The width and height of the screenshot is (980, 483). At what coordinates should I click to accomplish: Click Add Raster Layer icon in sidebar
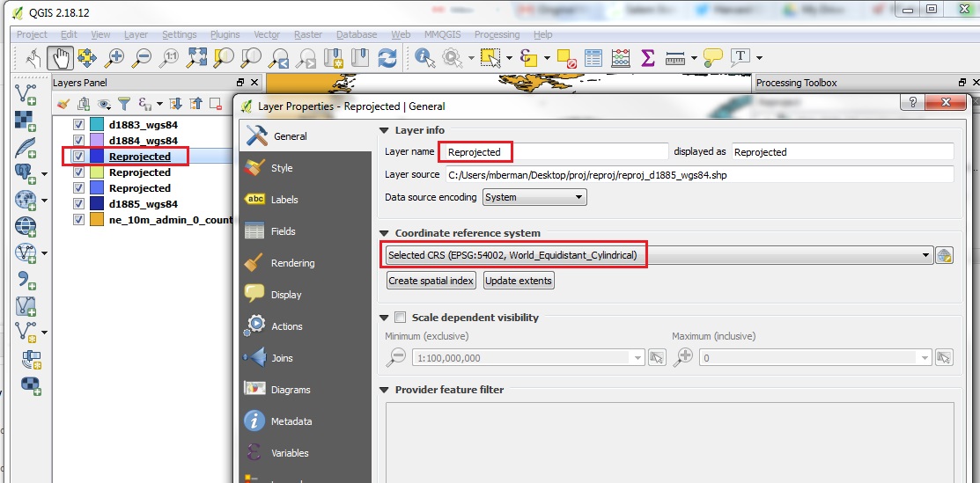[26, 120]
